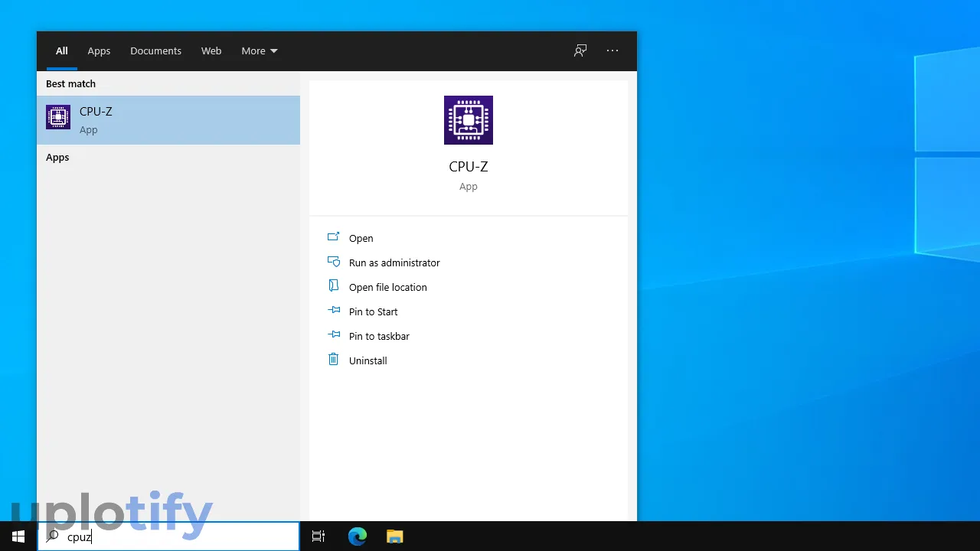This screenshot has width=980, height=551.
Task: Open the three-dot options menu
Action: 612,51
